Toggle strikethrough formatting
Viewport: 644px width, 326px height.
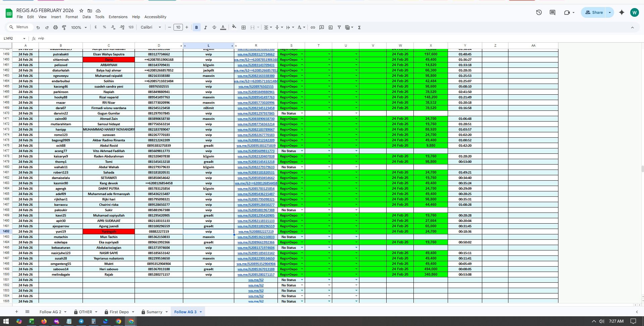[214, 28]
